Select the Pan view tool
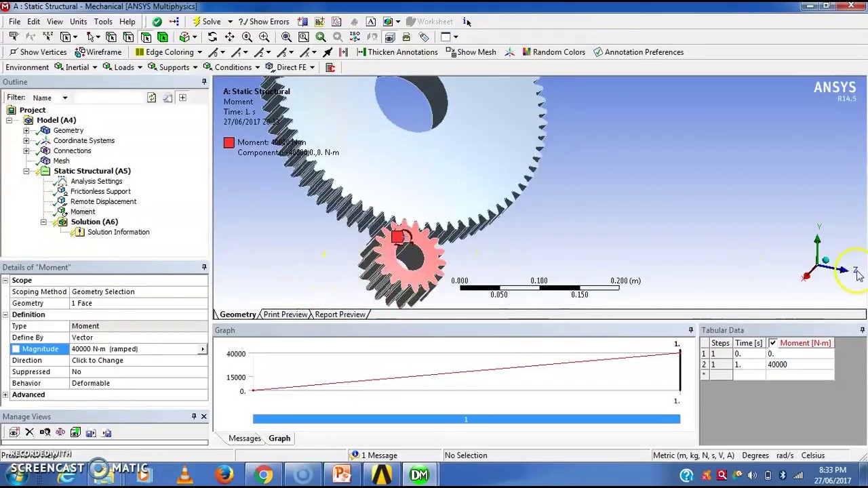The height and width of the screenshot is (488, 868). 230,37
